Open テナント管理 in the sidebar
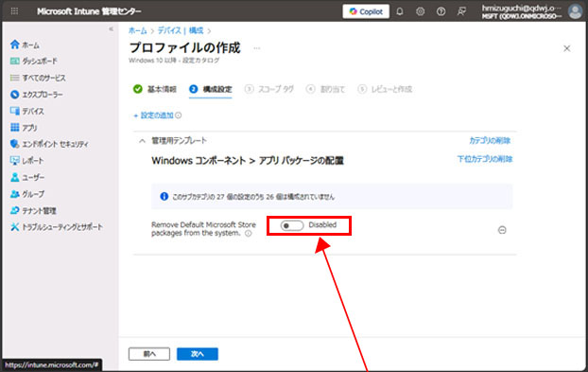The image size is (588, 372). pos(33,210)
